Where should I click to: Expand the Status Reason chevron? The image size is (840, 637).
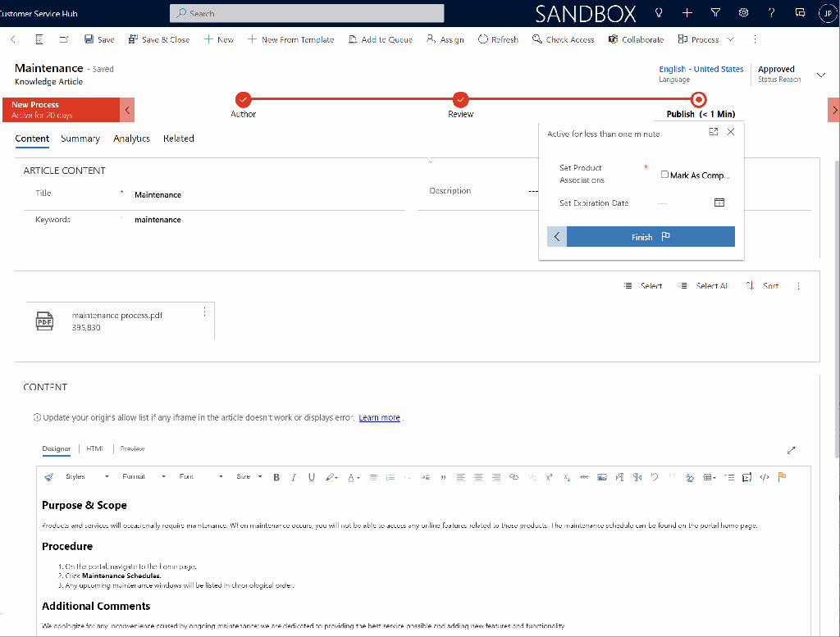pos(820,73)
